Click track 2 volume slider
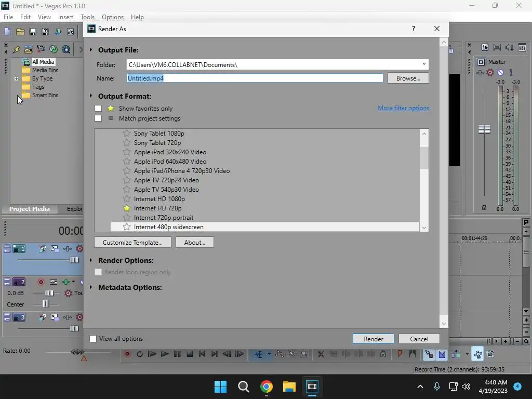The width and height of the screenshot is (532, 399). 49,293
